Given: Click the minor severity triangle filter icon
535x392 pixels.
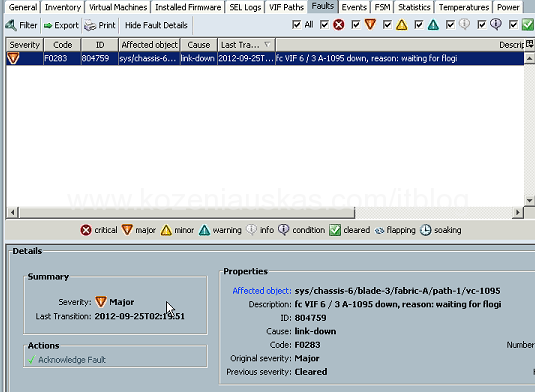Looking at the screenshot, I should tap(402, 25).
